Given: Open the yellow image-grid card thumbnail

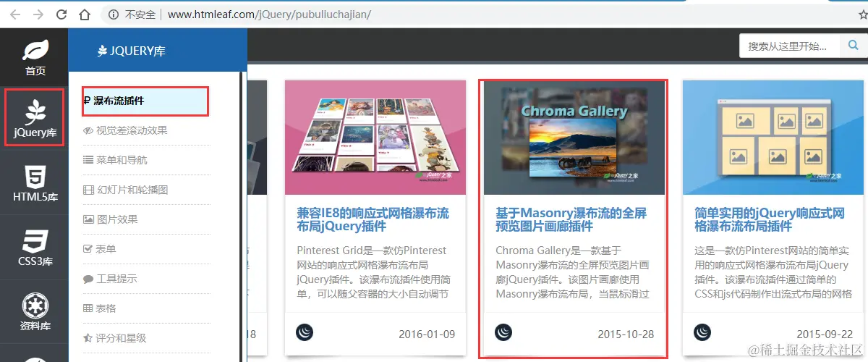Looking at the screenshot, I should point(773,138).
